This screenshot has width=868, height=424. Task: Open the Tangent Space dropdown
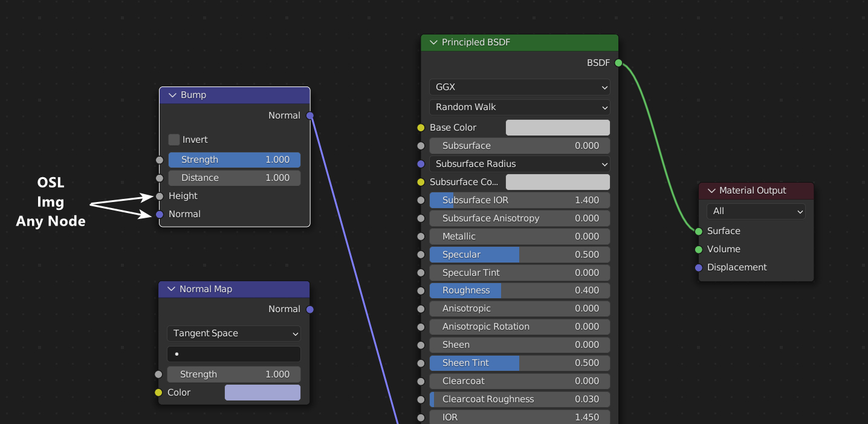point(233,333)
